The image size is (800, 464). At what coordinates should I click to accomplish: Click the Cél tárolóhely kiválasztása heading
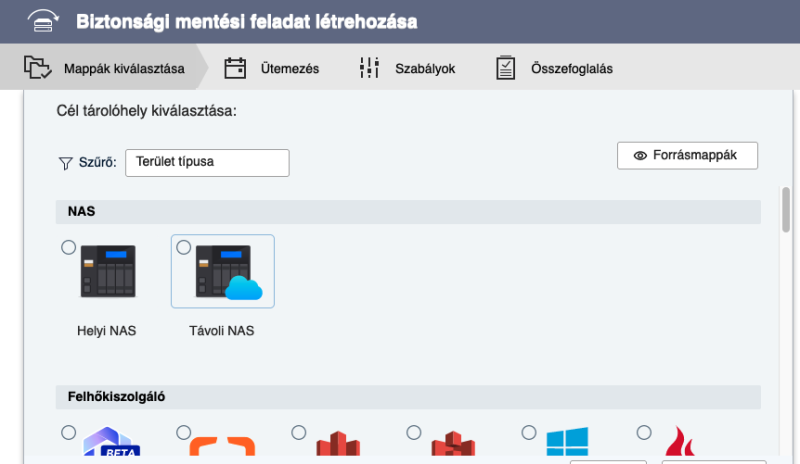click(146, 111)
